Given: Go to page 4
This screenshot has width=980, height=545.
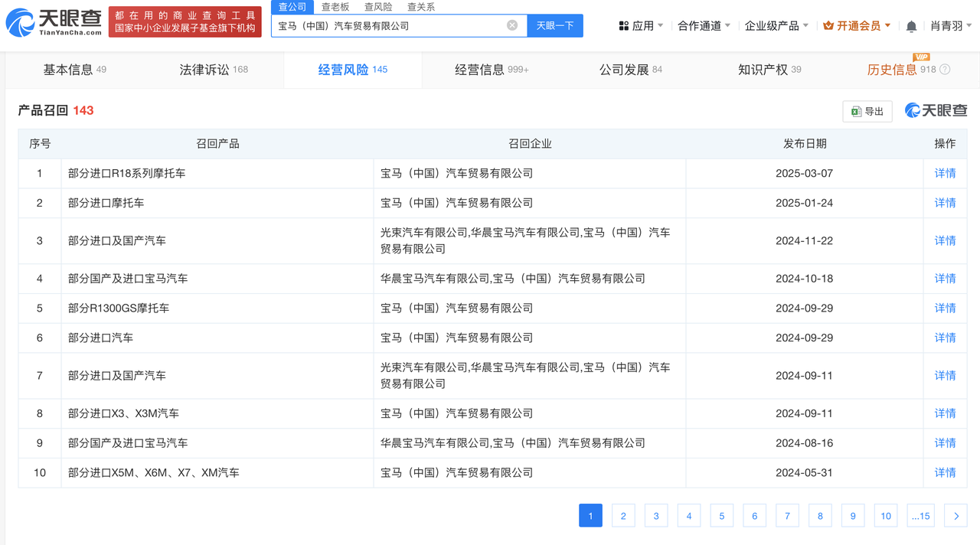Looking at the screenshot, I should (689, 516).
